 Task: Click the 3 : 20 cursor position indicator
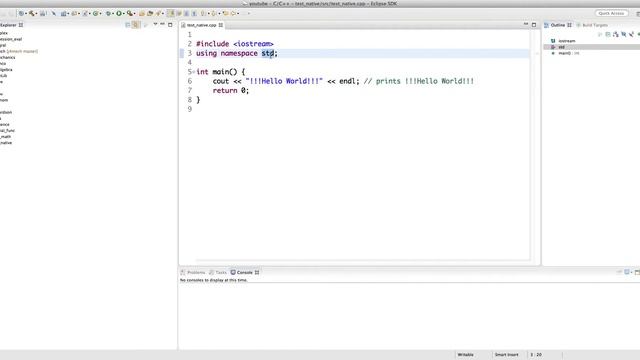tap(536, 355)
